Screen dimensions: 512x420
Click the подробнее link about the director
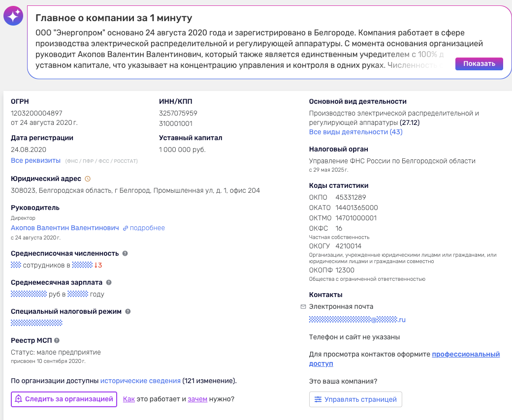[147, 228]
